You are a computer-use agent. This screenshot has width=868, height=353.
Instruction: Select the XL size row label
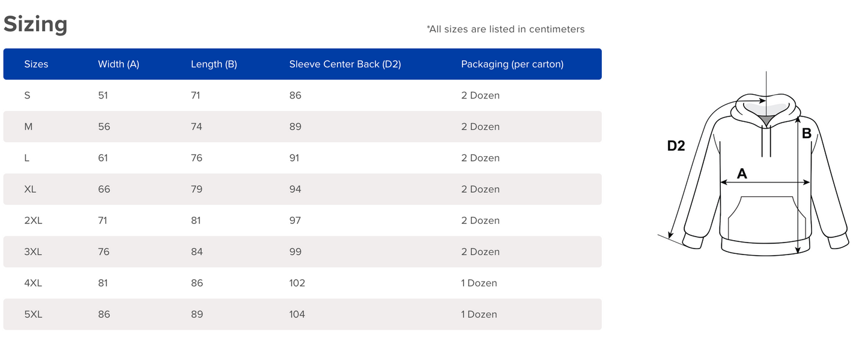30,189
